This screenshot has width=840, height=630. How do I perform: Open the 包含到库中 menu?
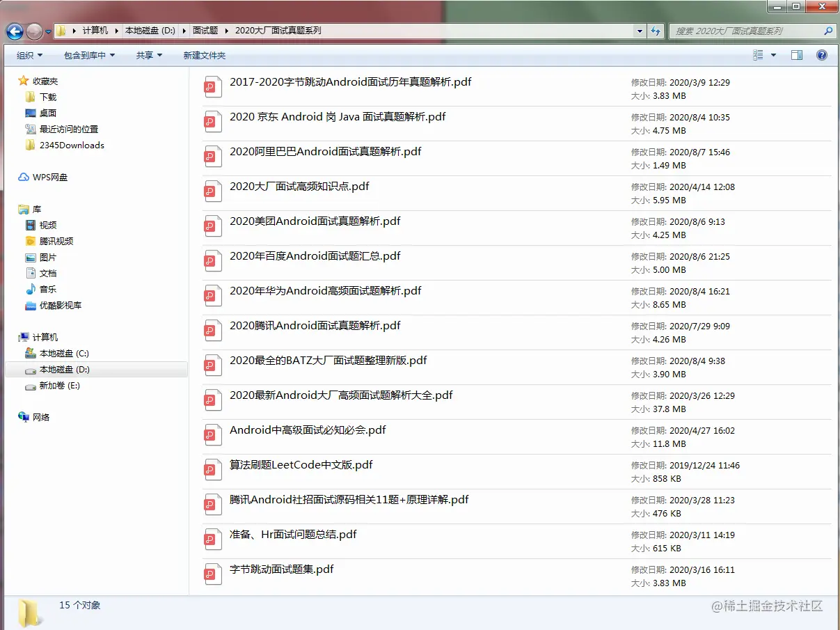tap(90, 55)
